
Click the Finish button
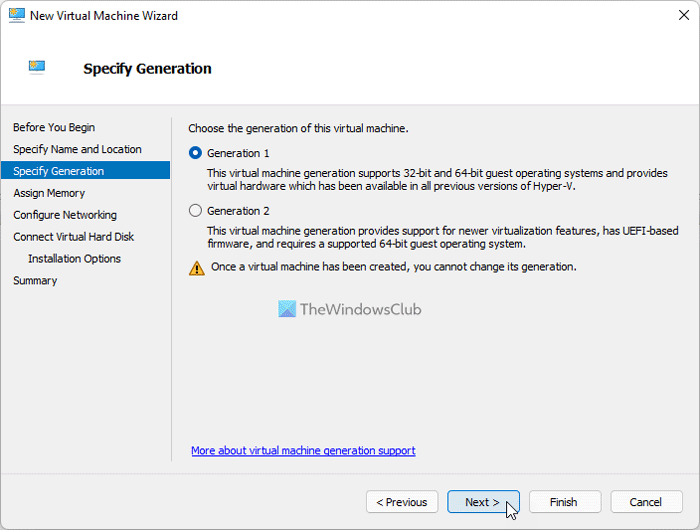click(x=564, y=502)
